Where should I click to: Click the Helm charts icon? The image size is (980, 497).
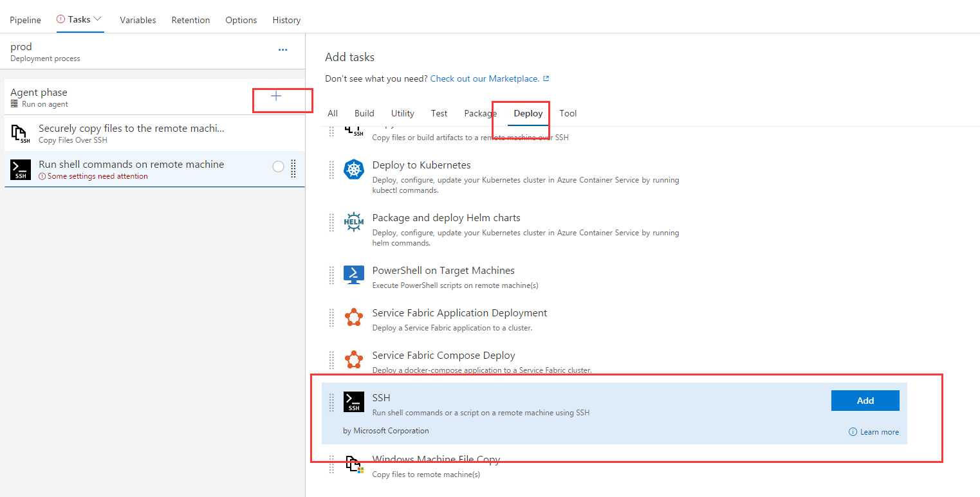[x=354, y=222]
